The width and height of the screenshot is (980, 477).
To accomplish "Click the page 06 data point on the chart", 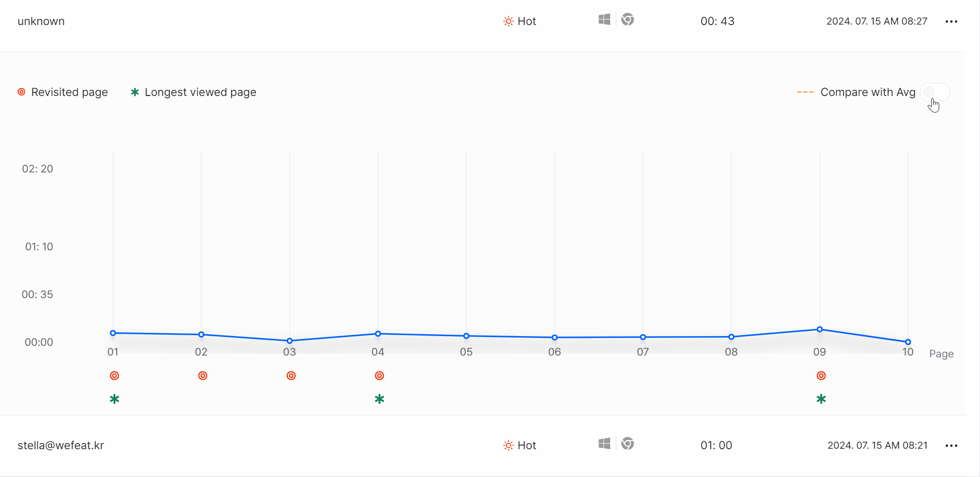I will (555, 337).
